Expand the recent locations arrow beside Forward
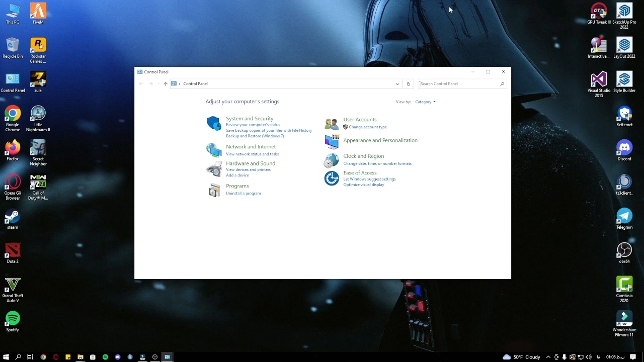Screen dimensions: 644x362 pos(158,84)
